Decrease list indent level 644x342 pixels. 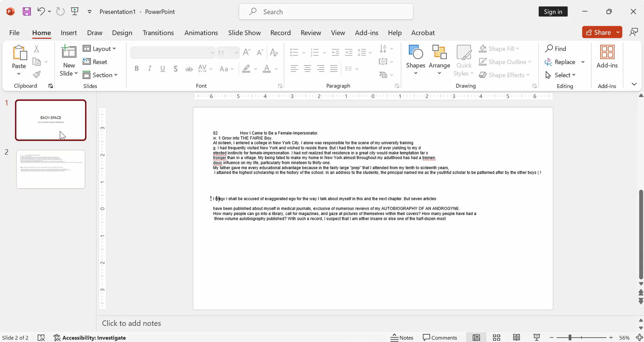coord(335,52)
